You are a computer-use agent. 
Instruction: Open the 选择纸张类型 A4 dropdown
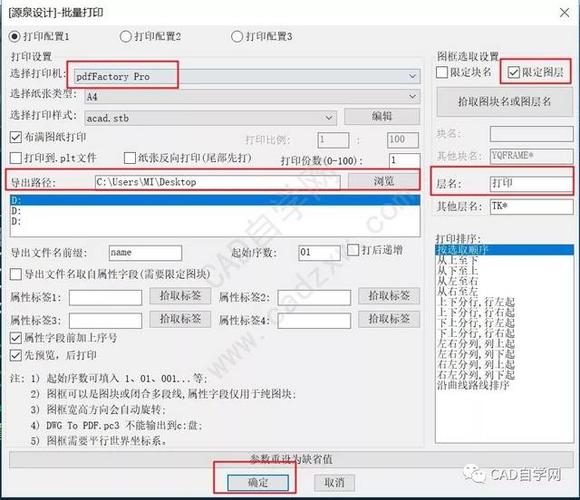[252, 97]
